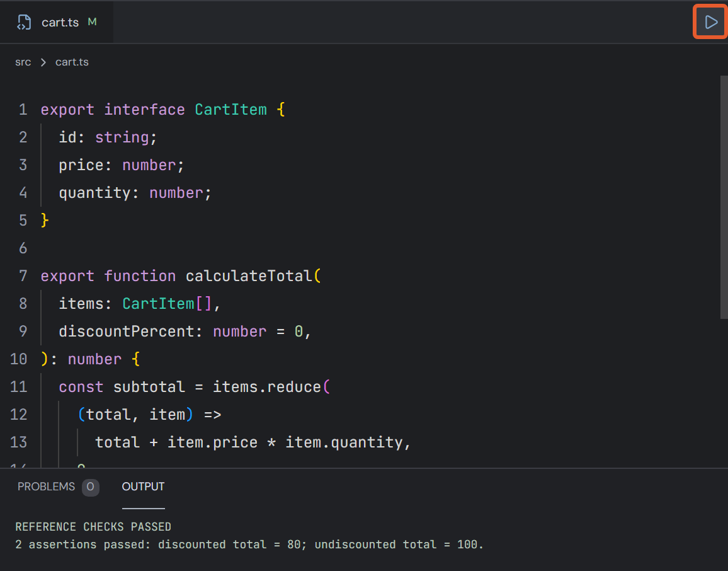
Task: Click the 'function' keyword on line 7
Action: 140,276
